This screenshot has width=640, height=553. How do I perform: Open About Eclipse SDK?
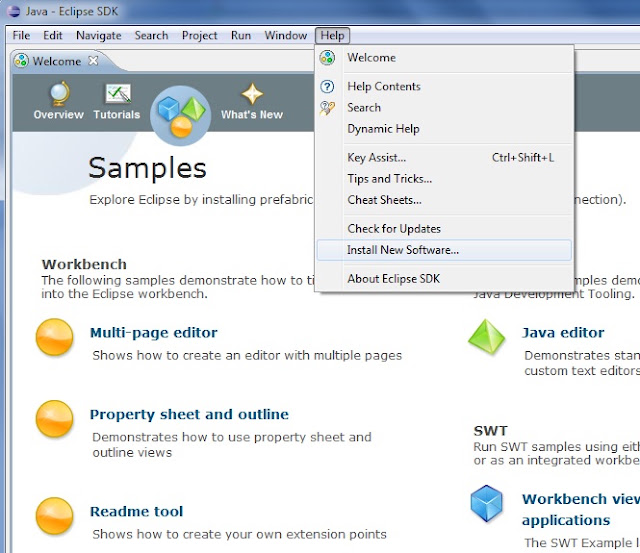click(444, 279)
